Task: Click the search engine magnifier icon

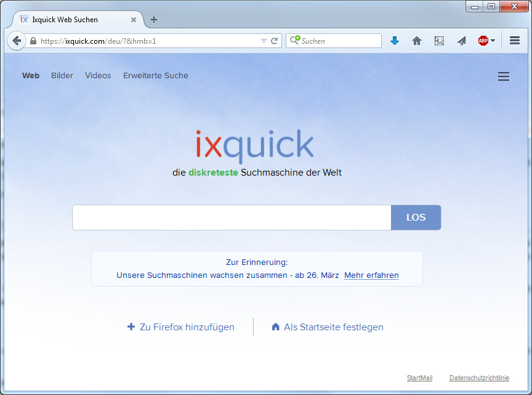Action: coord(295,40)
